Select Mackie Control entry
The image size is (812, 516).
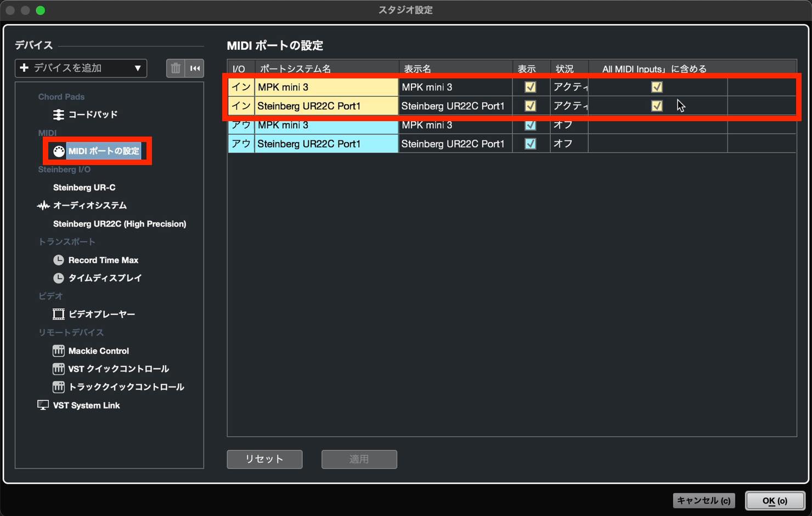(x=98, y=351)
